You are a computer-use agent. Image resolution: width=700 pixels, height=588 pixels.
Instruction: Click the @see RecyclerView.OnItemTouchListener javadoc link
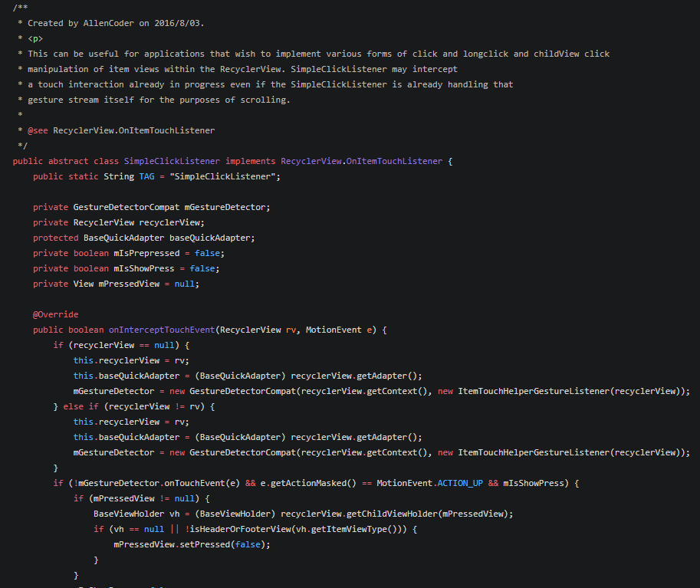[x=134, y=130]
